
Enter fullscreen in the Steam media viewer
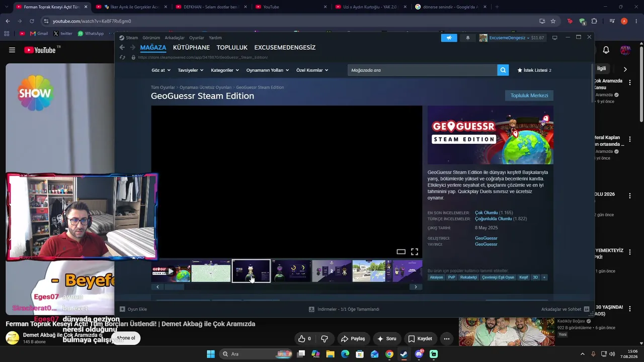point(415,252)
